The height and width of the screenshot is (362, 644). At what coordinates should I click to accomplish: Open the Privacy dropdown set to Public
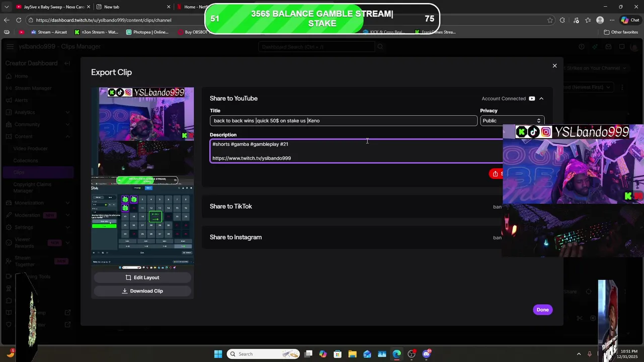(512, 121)
